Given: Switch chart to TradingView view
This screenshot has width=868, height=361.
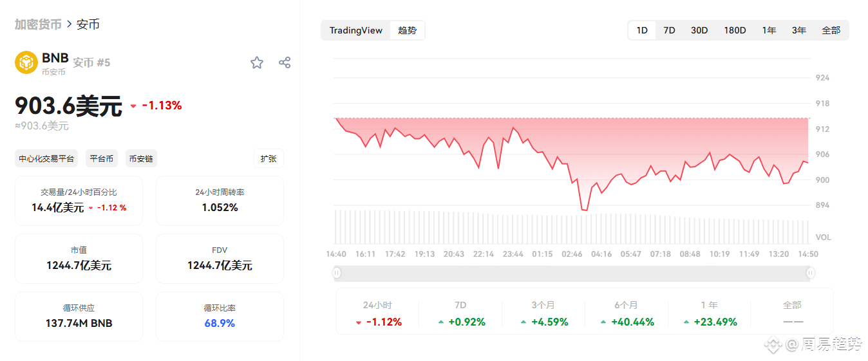Looking at the screenshot, I should (x=355, y=30).
